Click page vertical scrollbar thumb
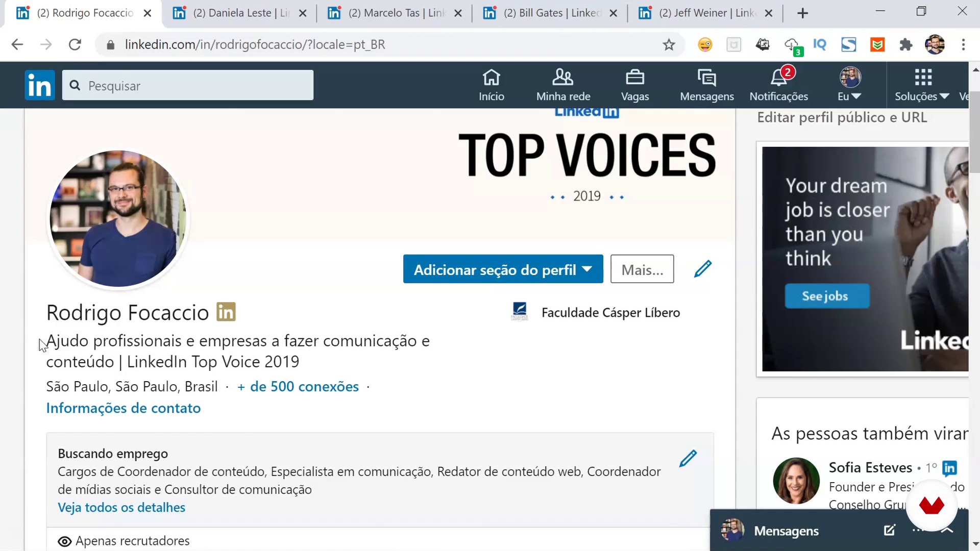980x551 pixels. [975, 132]
